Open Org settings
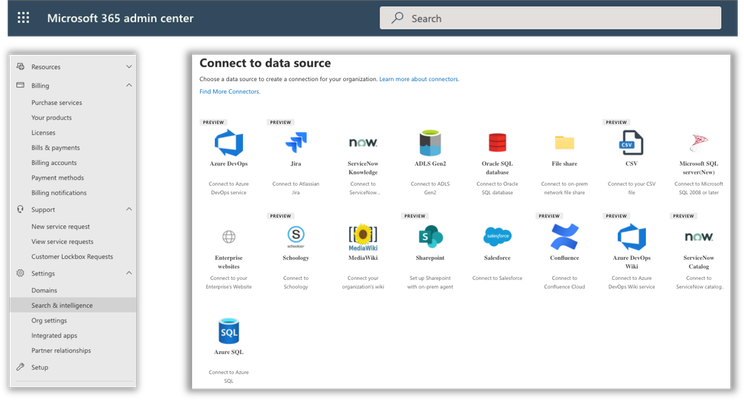Image resolution: width=744 pixels, height=400 pixels. click(x=49, y=320)
